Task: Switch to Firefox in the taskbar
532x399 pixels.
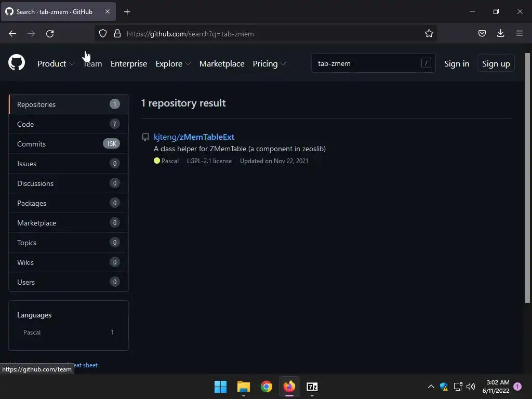Action: coord(289,387)
